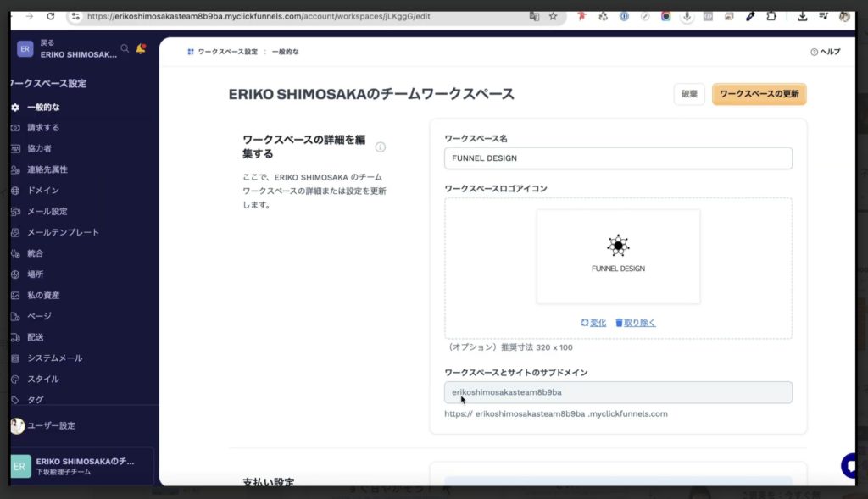Click the extensions puzzle icon
The width and height of the screenshot is (868, 499).
772,15
